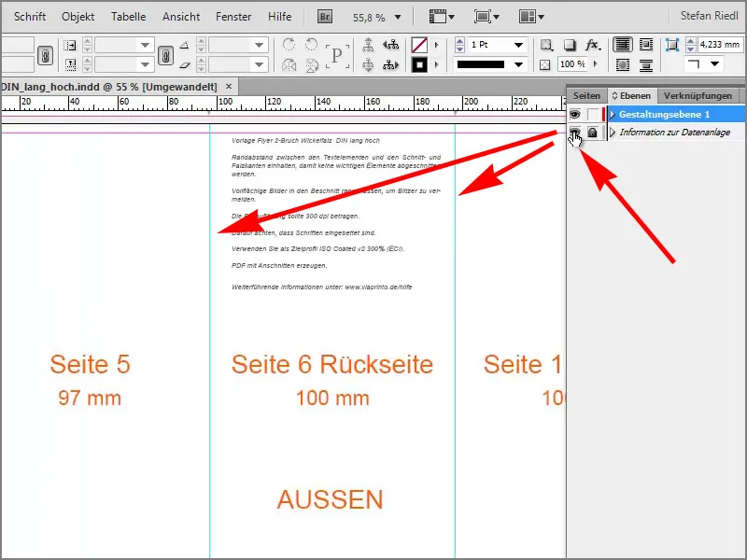This screenshot has width=747, height=560.
Task: Click the select container icon
Action: 368,45
